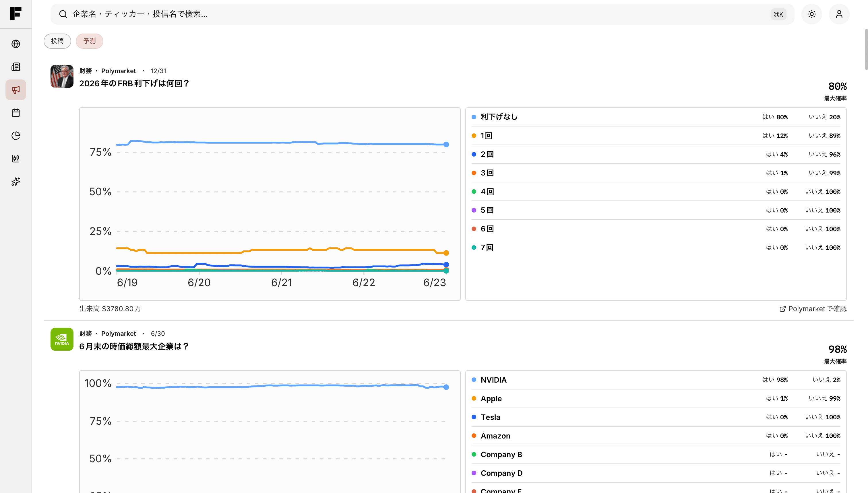
Task: Click the search magnifier icon
Action: (x=63, y=14)
